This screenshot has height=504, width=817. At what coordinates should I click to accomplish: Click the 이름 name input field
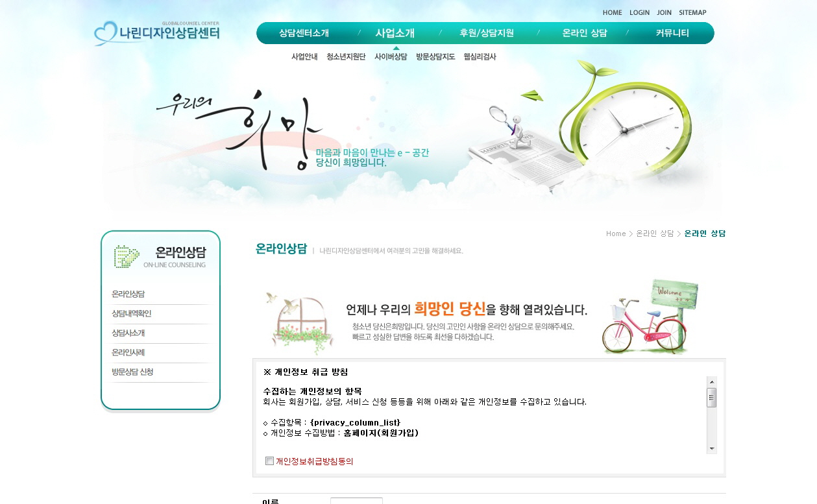point(356,501)
